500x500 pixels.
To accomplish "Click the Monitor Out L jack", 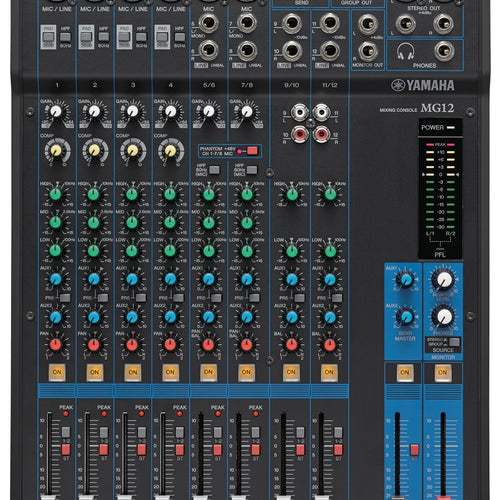I will 368,23.
